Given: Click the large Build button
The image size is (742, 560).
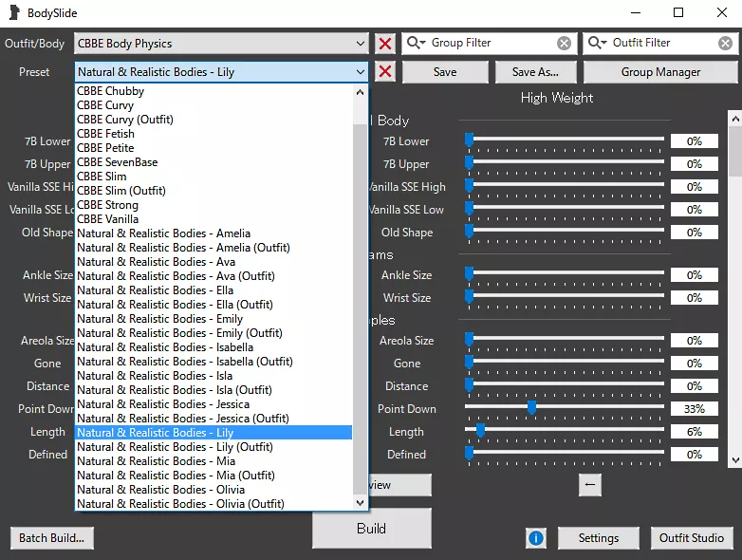Looking at the screenshot, I should pos(371,529).
